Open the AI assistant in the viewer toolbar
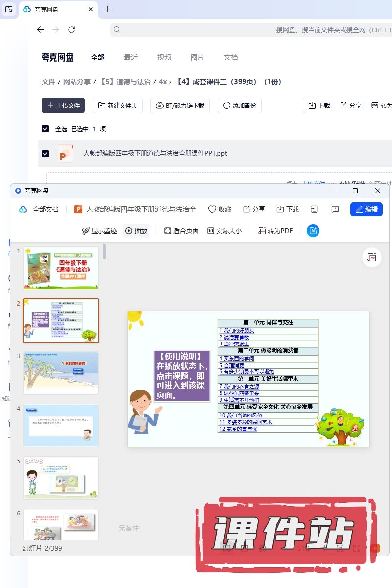 click(313, 231)
